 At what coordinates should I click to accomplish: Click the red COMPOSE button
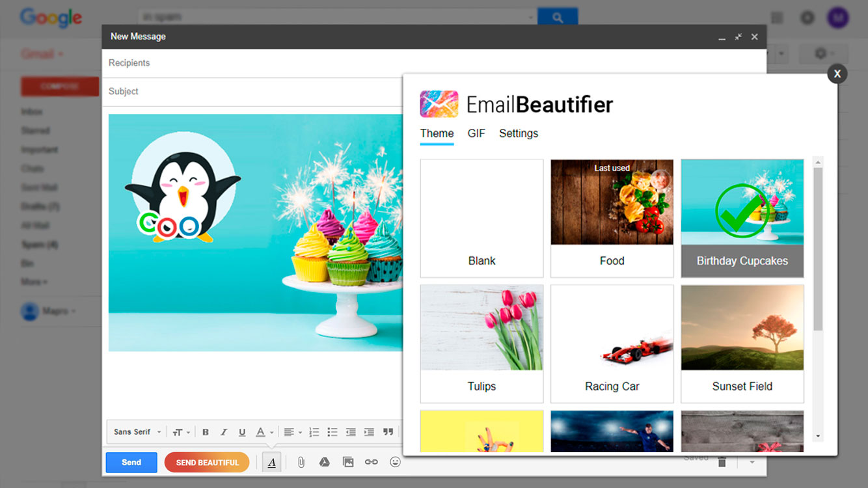coord(60,86)
